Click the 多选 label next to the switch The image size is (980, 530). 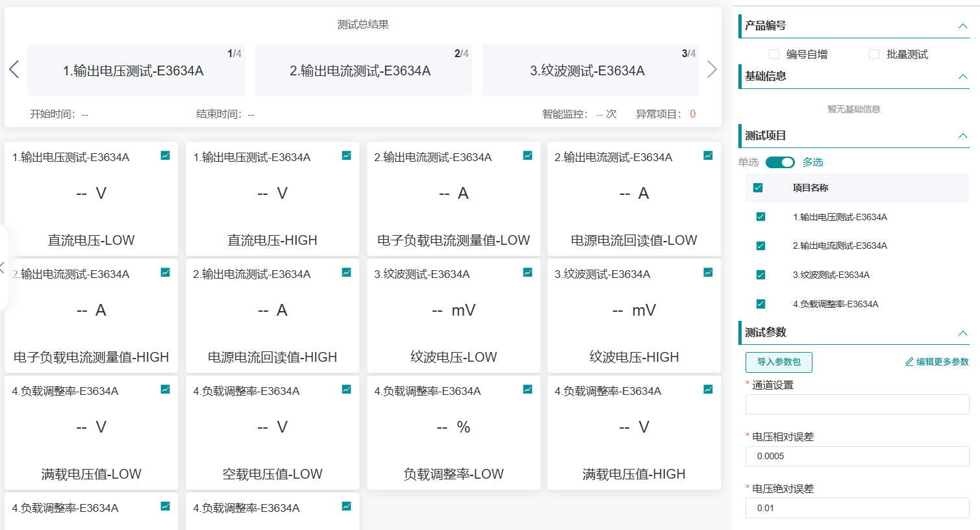(x=812, y=162)
